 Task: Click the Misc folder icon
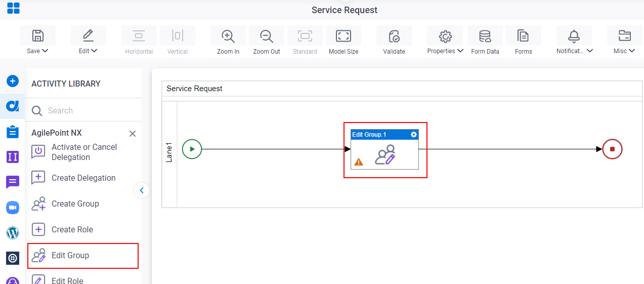pyautogui.click(x=625, y=35)
